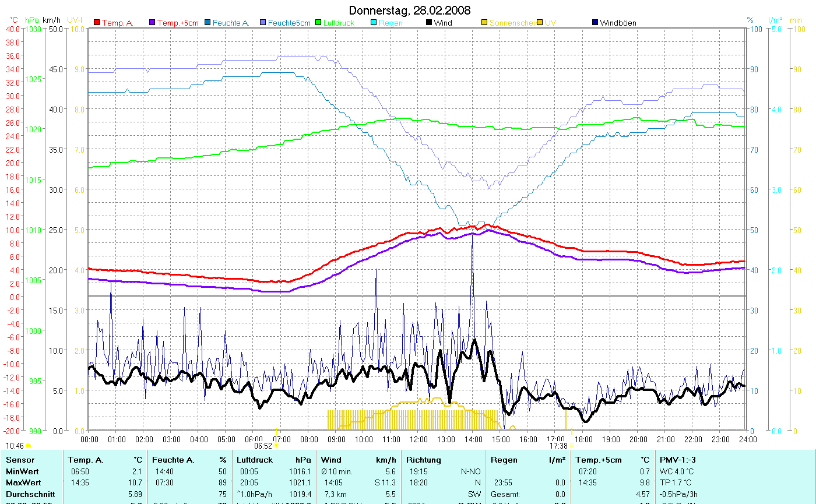
Task: Select the Richtung column header in table
Action: click(x=424, y=460)
